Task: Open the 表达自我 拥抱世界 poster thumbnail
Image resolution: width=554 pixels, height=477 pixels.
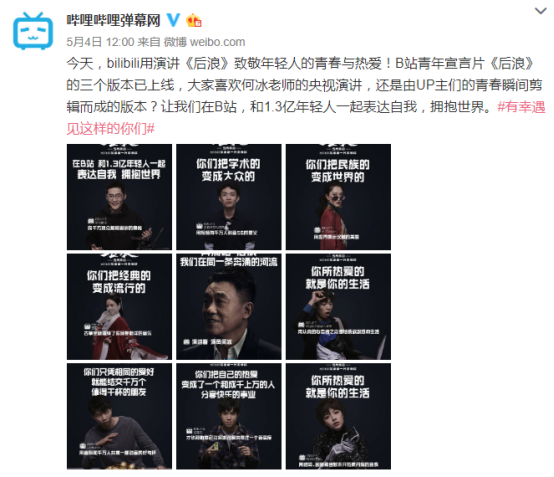Action: (119, 197)
